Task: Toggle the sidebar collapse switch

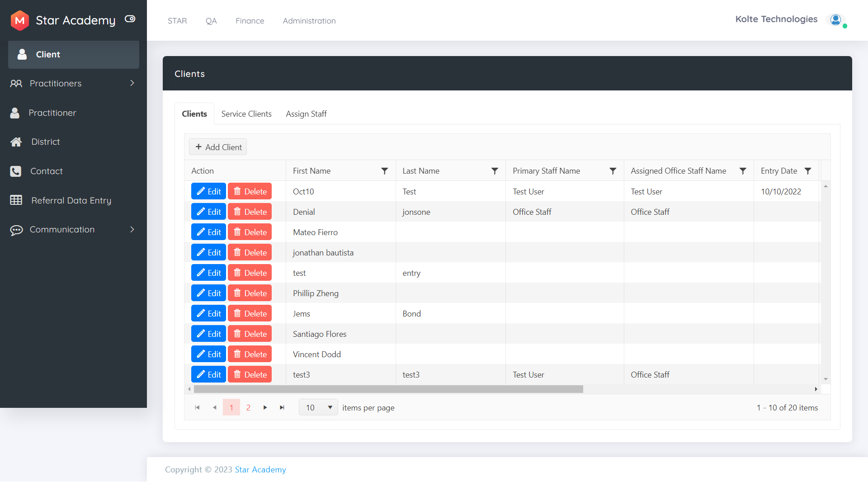Action: click(130, 19)
